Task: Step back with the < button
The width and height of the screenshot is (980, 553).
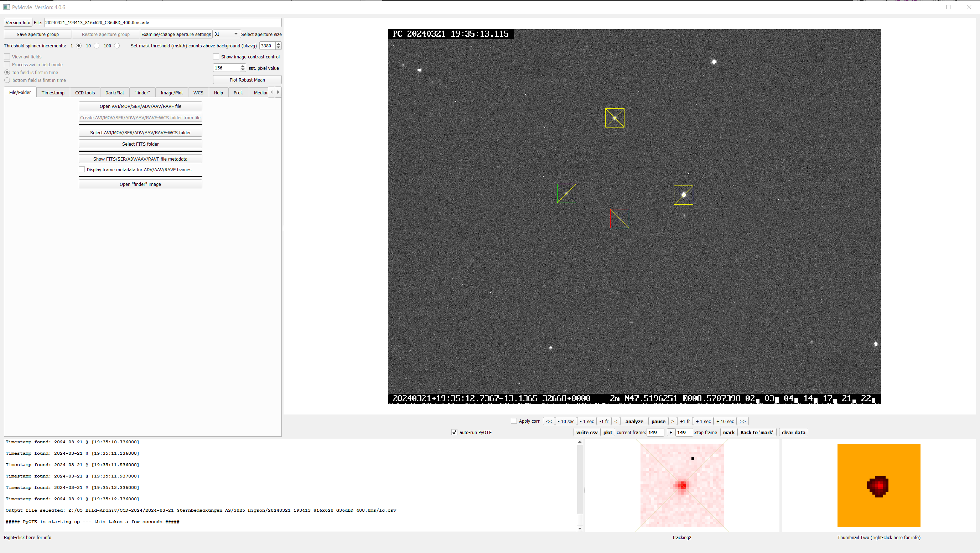Action: click(x=616, y=421)
